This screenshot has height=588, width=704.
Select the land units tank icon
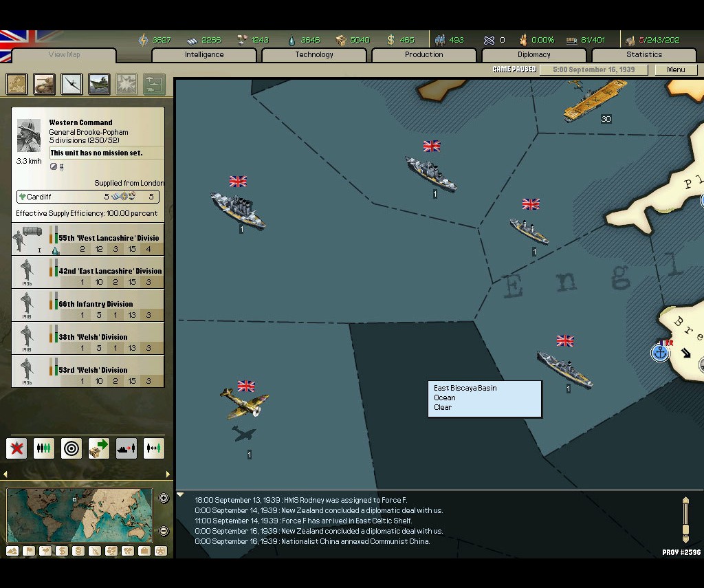(x=44, y=84)
